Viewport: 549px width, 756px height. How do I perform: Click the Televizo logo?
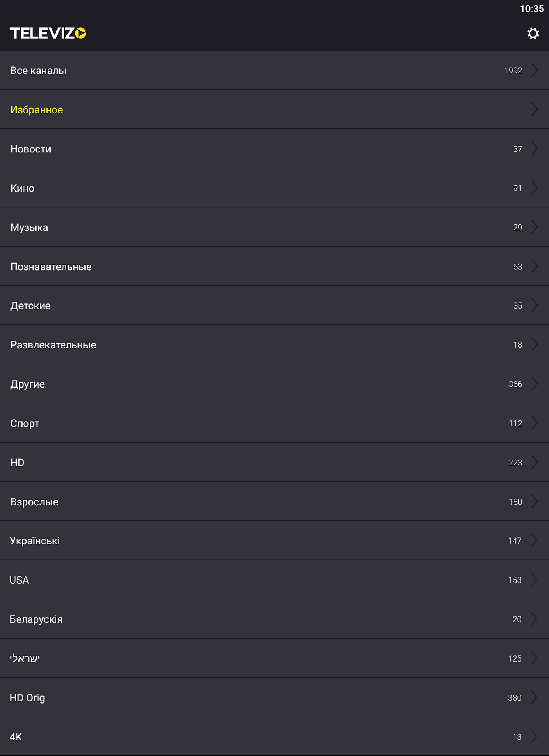pyautogui.click(x=48, y=34)
